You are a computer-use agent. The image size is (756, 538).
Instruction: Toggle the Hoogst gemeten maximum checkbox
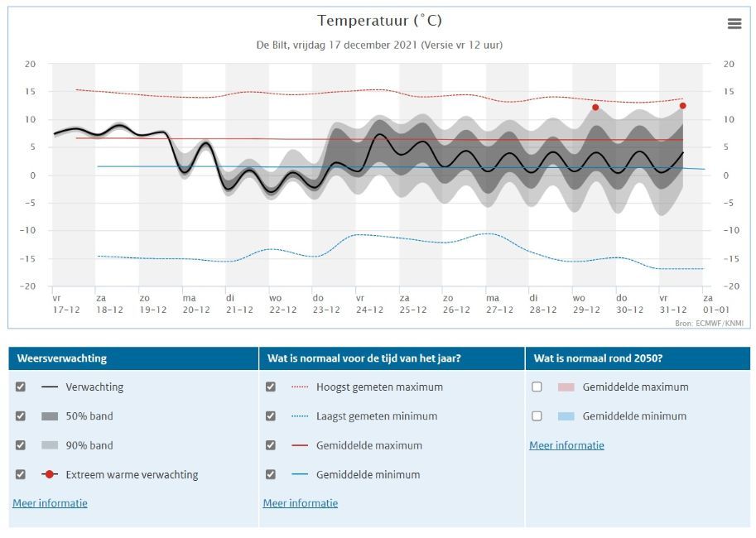pos(271,387)
